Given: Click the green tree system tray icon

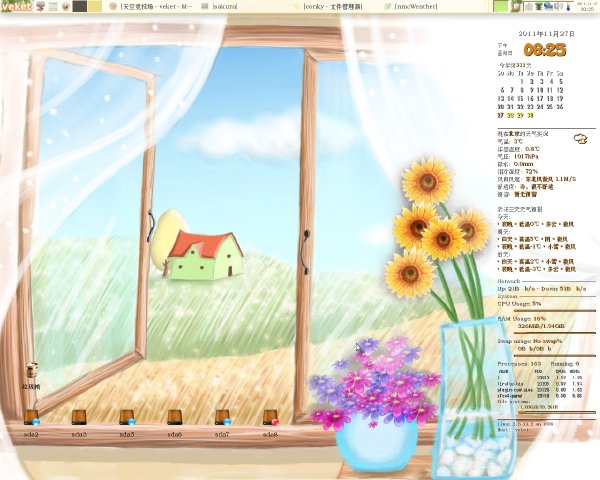Looking at the screenshot, I should point(539,7).
